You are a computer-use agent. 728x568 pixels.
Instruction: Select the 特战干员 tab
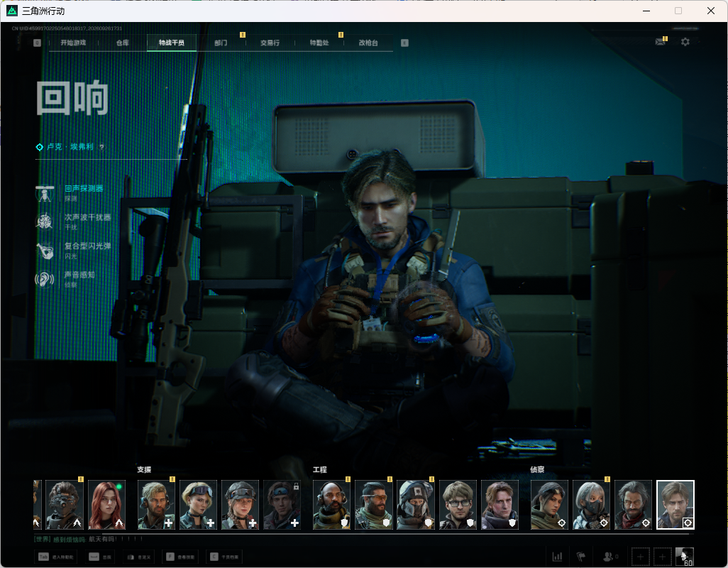point(171,43)
